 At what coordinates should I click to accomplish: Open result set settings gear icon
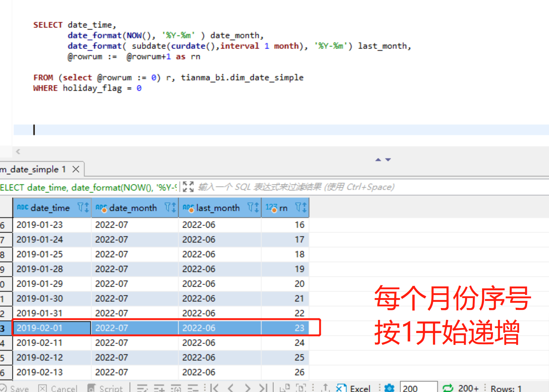389,388
